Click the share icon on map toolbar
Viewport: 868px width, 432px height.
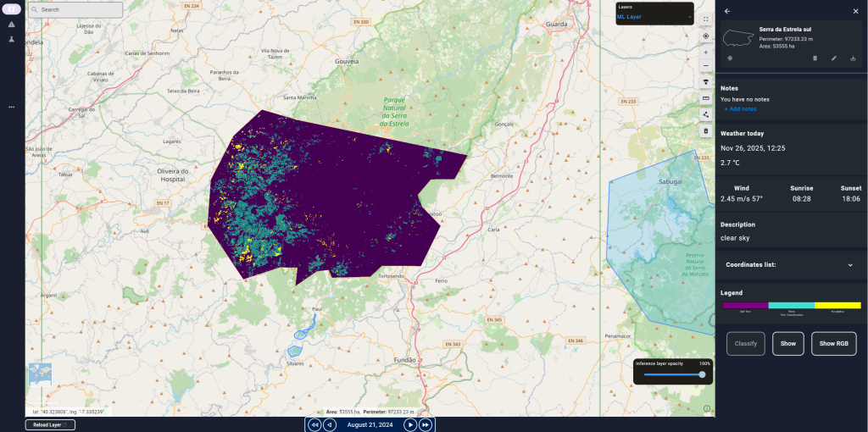click(705, 114)
